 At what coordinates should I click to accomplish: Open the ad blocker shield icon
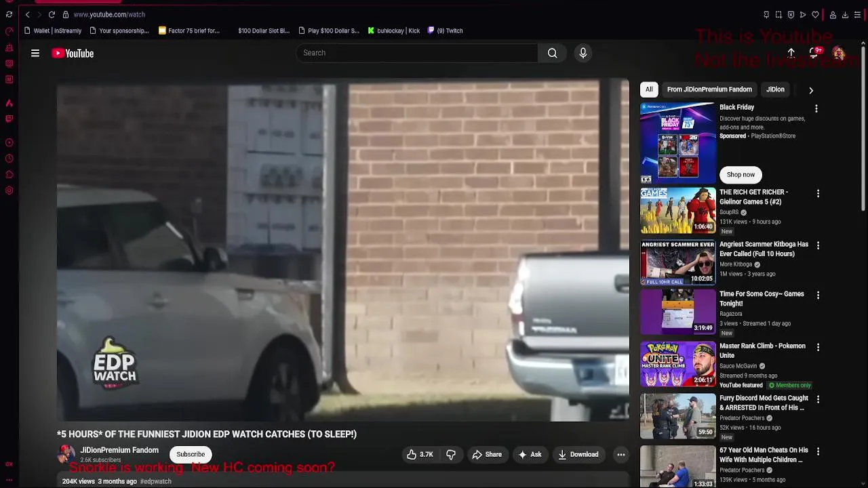[791, 14]
